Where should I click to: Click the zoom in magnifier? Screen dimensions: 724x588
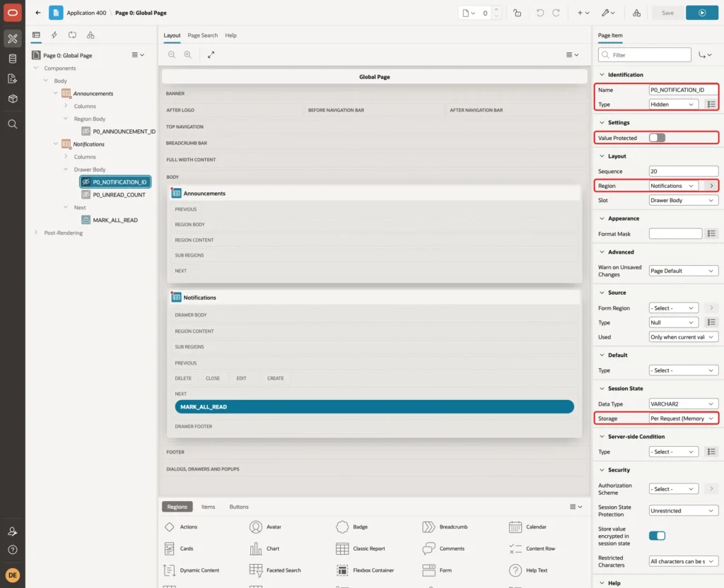pos(188,55)
